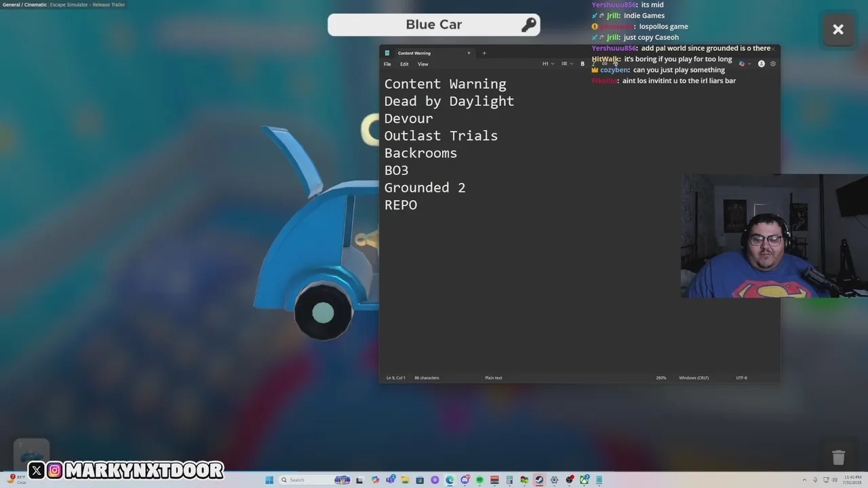Click the Windows (CRLF) line ending indicator
The image size is (868, 488).
pyautogui.click(x=694, y=378)
